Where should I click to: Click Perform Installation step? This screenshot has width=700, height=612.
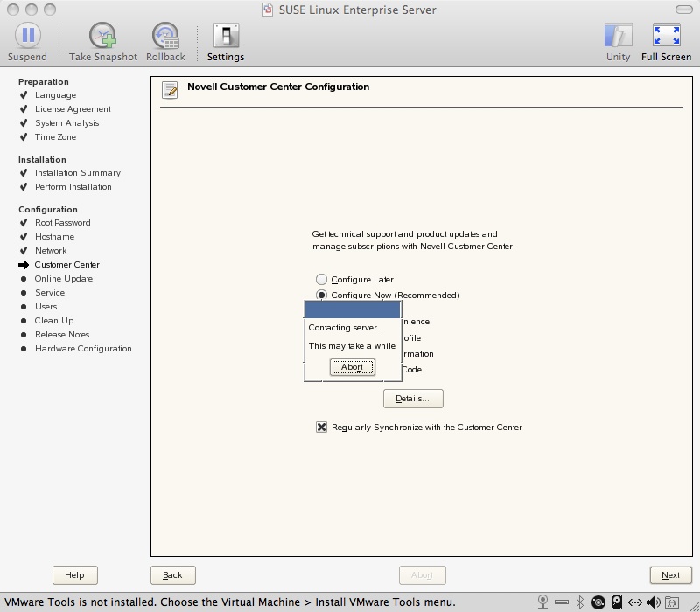[x=73, y=186]
